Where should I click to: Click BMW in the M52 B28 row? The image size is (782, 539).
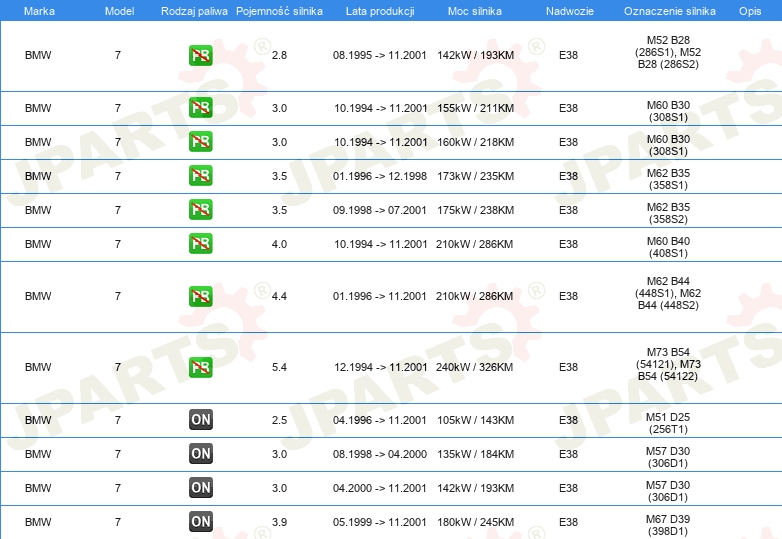(38, 55)
